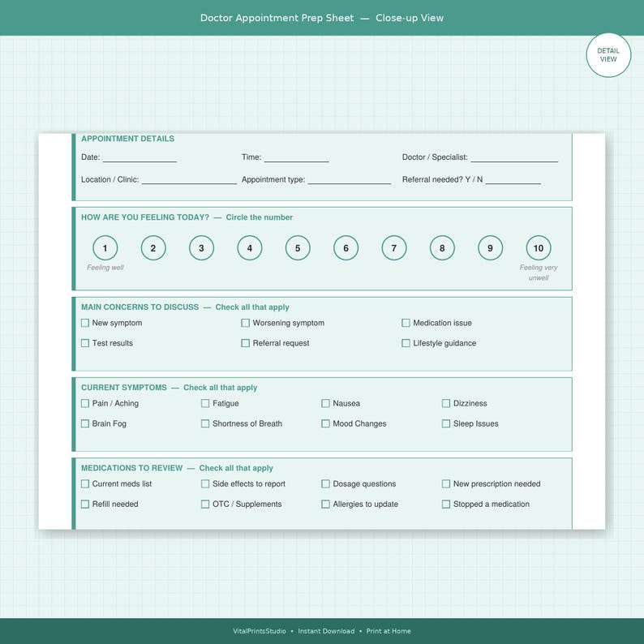Check the Fatigue symptom box

point(205,403)
